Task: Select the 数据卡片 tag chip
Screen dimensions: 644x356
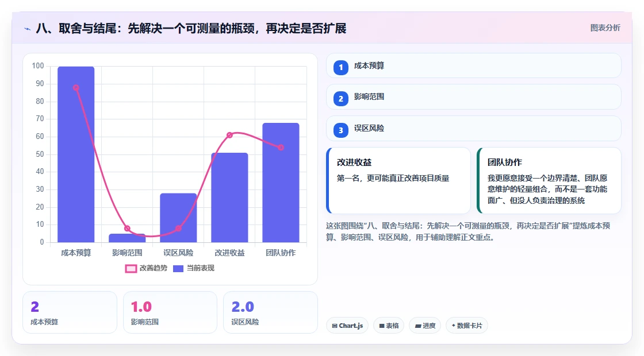Action: click(466, 326)
